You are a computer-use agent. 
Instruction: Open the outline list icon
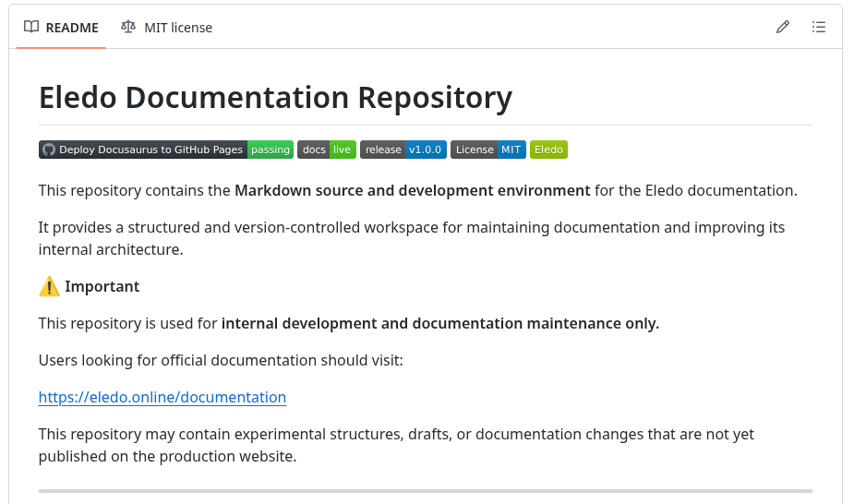coord(819,27)
